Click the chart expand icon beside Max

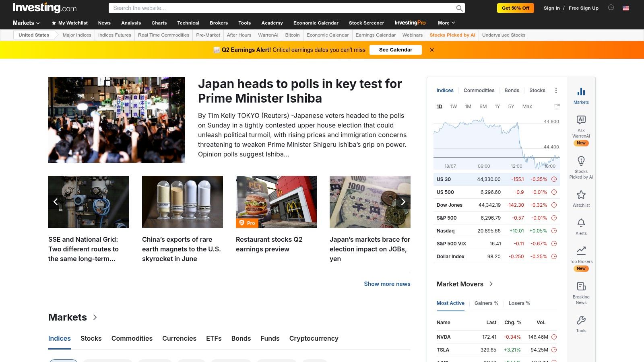pyautogui.click(x=557, y=107)
